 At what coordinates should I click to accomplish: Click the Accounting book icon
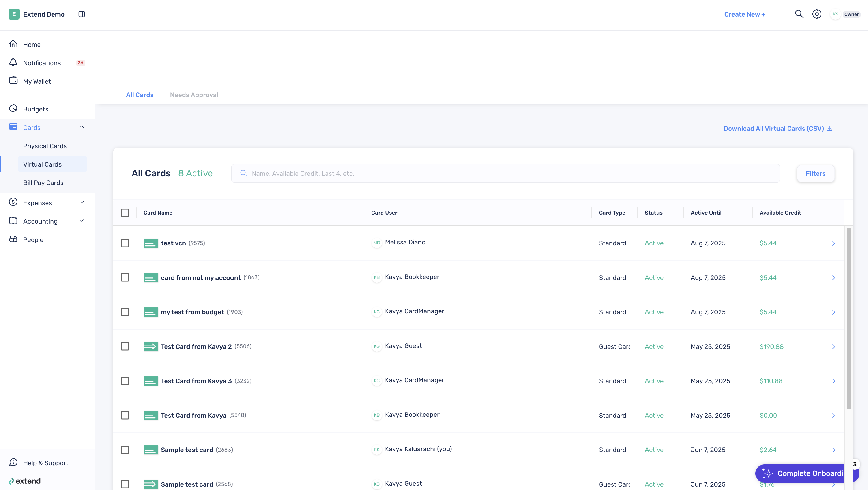click(13, 221)
